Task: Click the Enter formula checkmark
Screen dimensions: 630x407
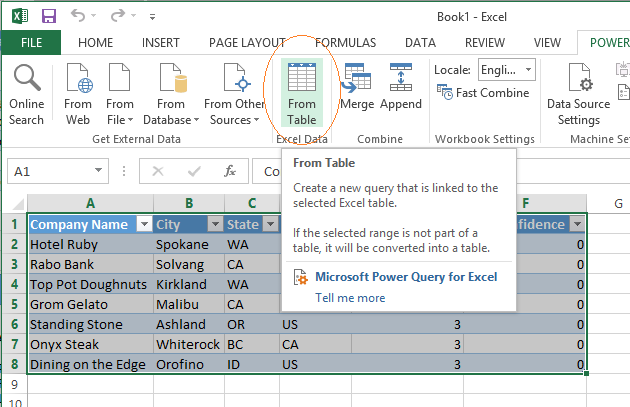Action: pos(194,172)
